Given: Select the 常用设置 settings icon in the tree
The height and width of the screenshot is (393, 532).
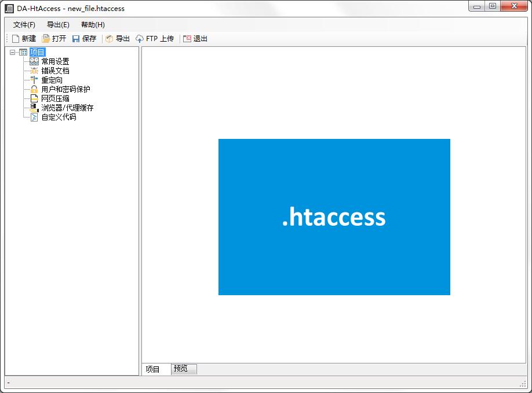Looking at the screenshot, I should (34, 61).
